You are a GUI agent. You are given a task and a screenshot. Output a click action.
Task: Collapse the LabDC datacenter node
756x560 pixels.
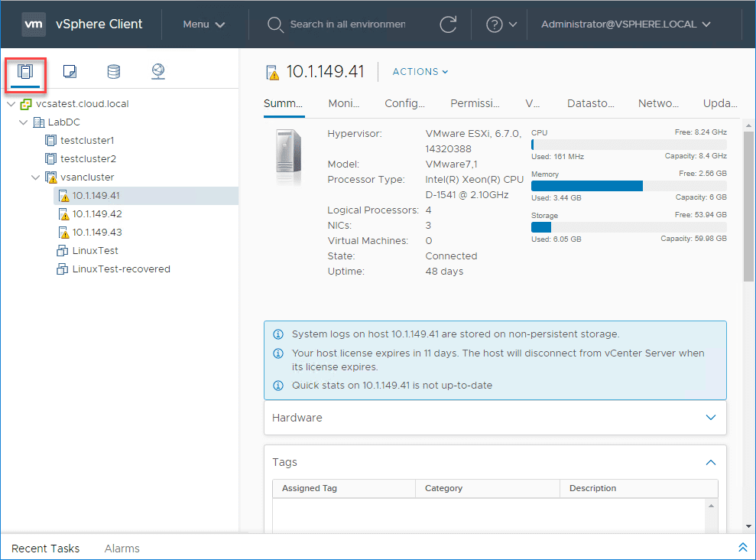[x=24, y=122]
